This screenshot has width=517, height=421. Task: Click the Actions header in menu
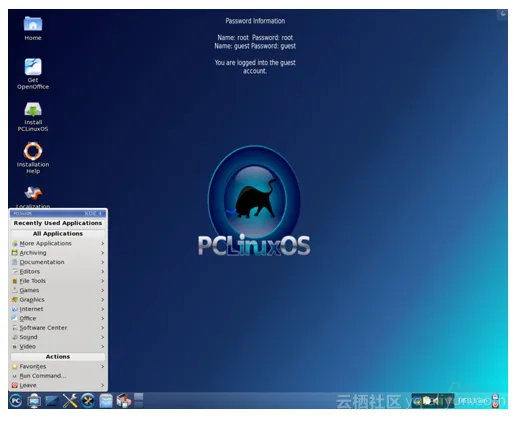click(x=58, y=356)
